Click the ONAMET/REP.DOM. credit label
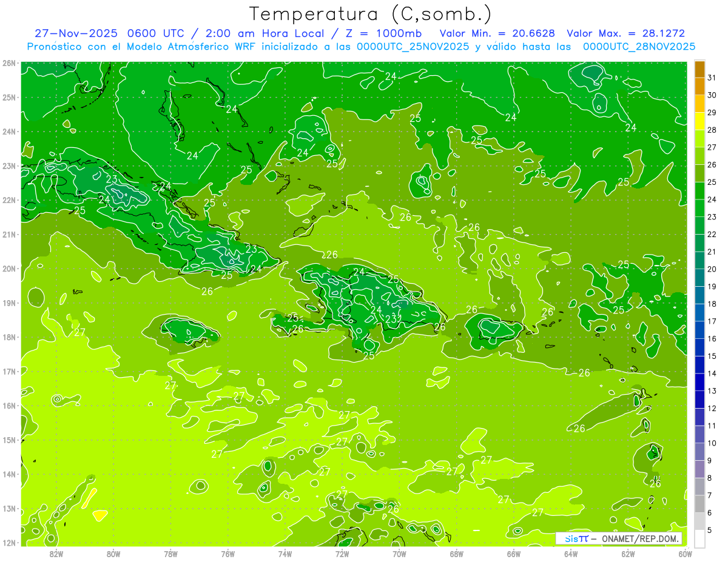 point(640,538)
